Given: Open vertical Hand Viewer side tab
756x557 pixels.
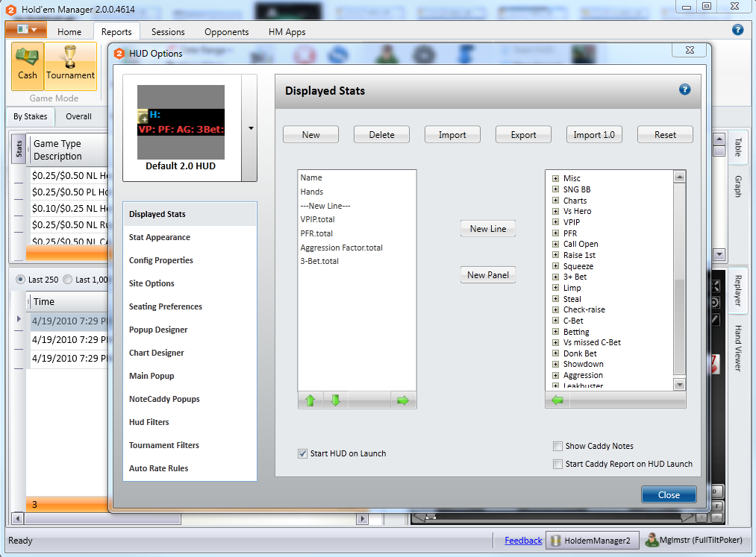Looking at the screenshot, I should pyautogui.click(x=737, y=348).
